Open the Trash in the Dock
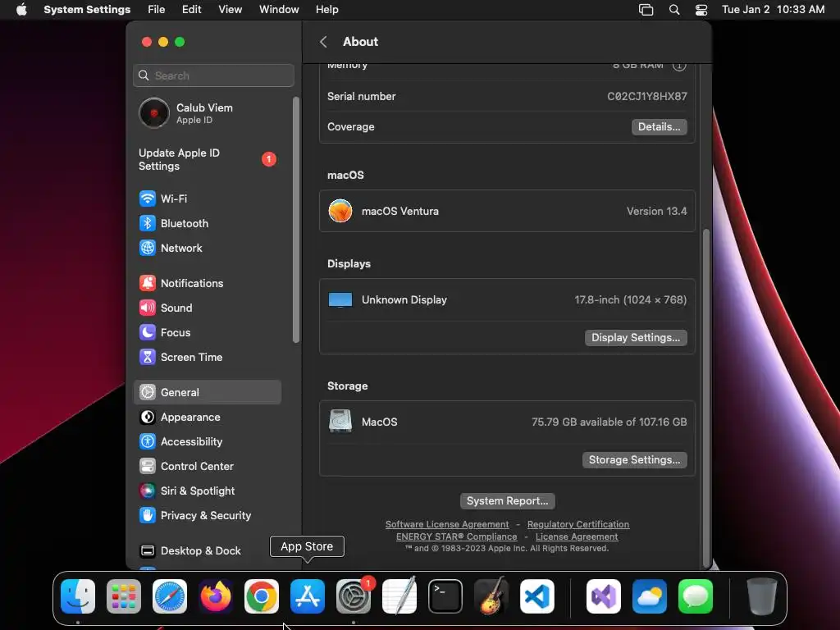840x630 pixels. coord(762,596)
